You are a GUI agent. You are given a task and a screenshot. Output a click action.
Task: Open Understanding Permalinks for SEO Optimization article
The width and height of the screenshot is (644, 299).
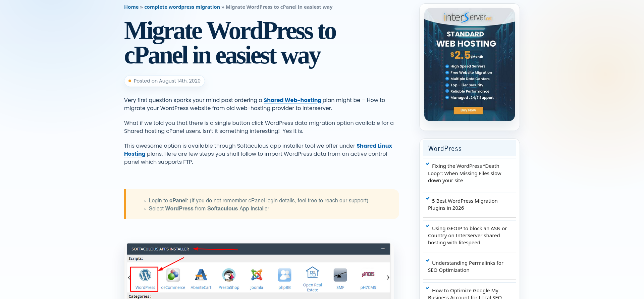[x=466, y=266]
